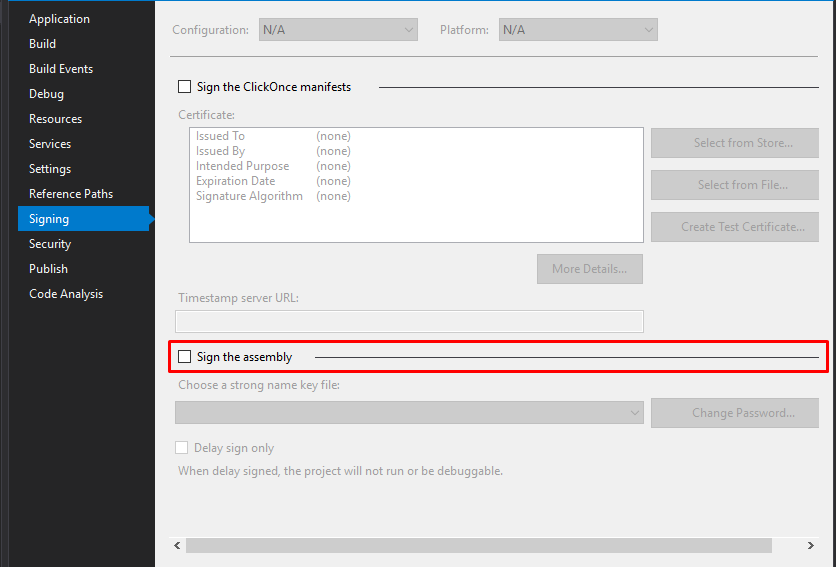Open the strong name key file dropdown
The image size is (836, 567).
(x=409, y=413)
